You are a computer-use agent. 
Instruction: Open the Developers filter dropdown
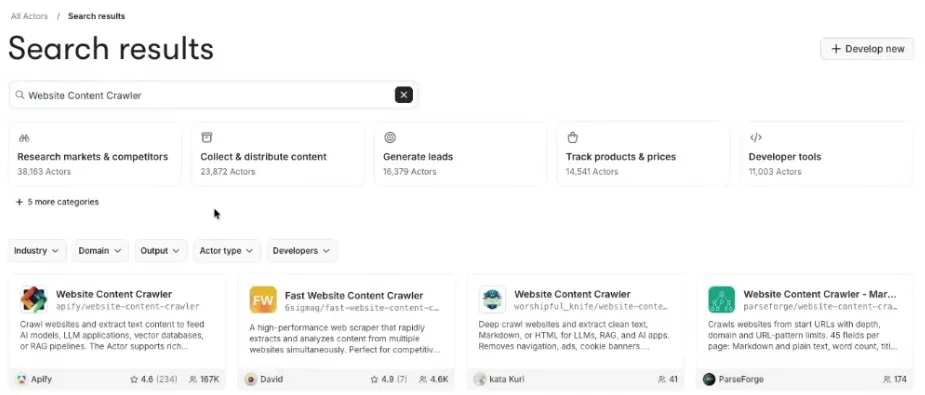point(302,251)
